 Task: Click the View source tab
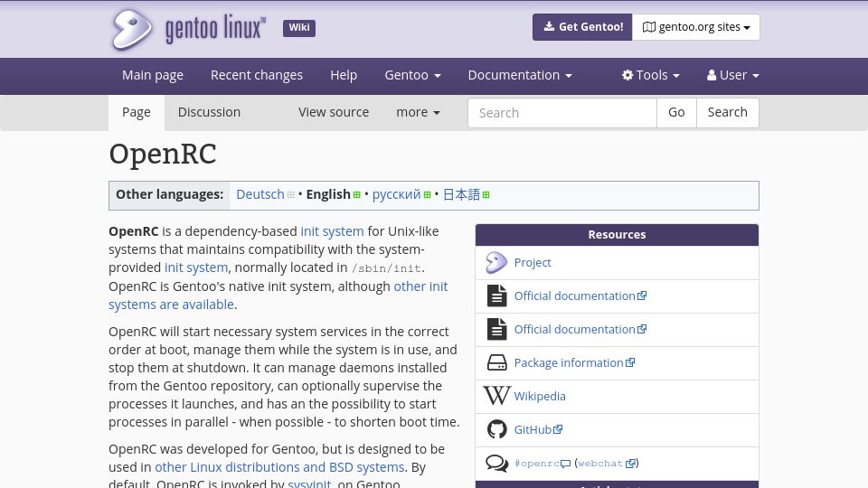(334, 112)
